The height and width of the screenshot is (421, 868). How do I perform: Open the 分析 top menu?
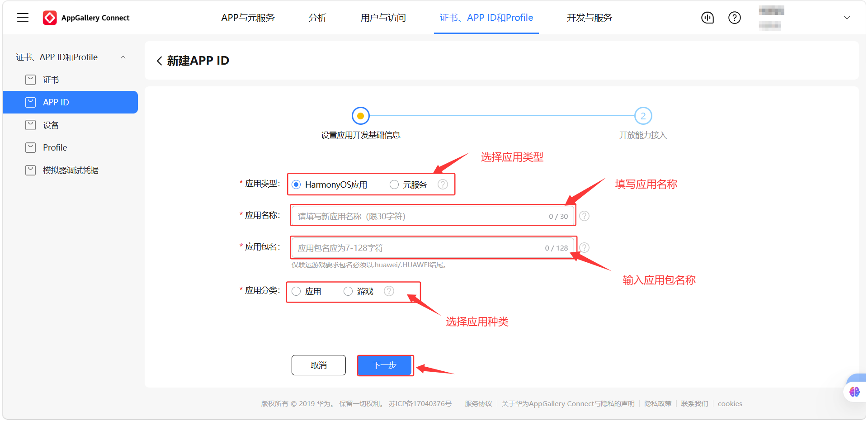coord(317,18)
